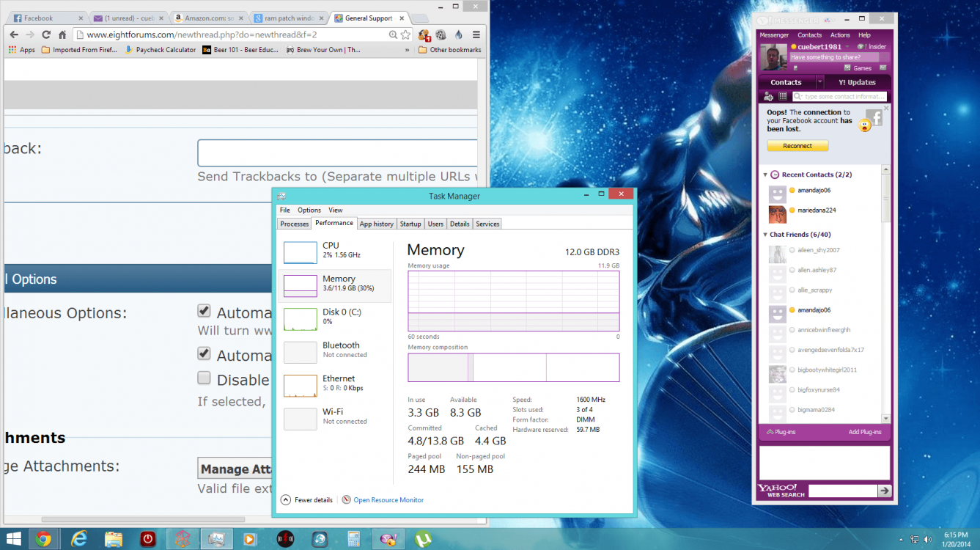Click the Yahoo web search text box
Viewport: 980px width, 550px height.
pos(843,491)
